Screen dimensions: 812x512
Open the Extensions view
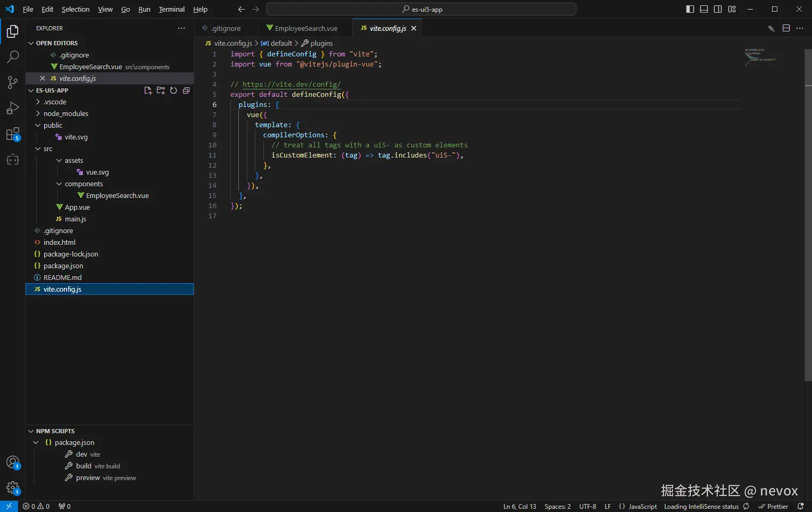tap(13, 134)
